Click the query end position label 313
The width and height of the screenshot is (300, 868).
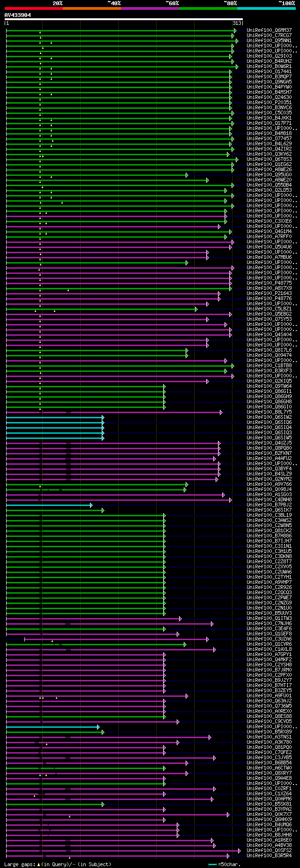(x=237, y=23)
